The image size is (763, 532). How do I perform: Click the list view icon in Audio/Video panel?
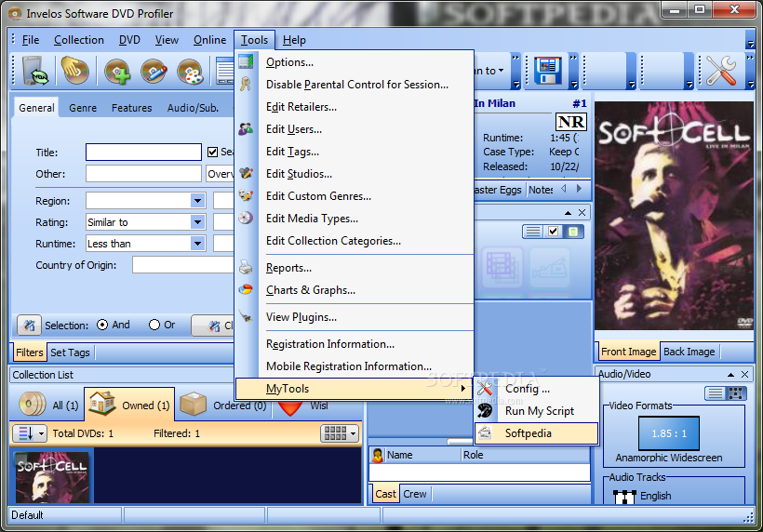716,392
